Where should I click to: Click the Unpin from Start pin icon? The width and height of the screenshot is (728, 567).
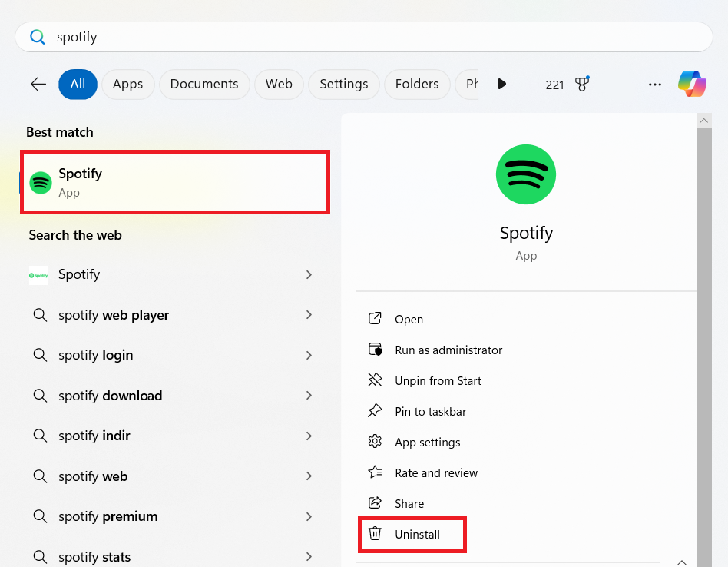pyautogui.click(x=375, y=380)
